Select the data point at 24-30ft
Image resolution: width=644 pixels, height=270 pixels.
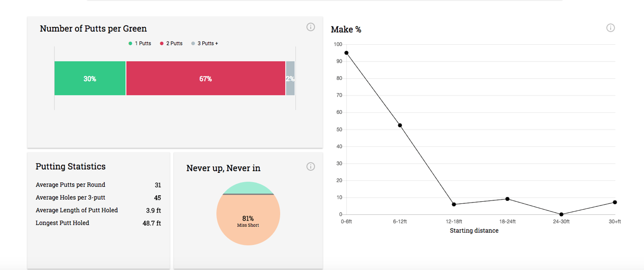pyautogui.click(x=561, y=215)
